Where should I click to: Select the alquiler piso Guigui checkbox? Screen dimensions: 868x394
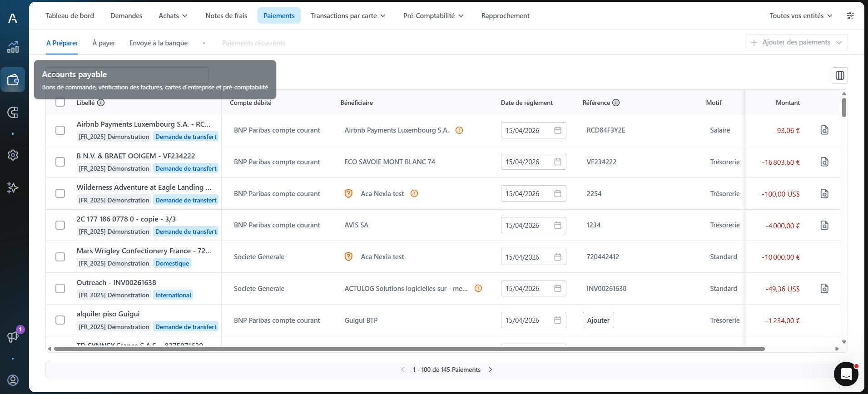pyautogui.click(x=60, y=320)
